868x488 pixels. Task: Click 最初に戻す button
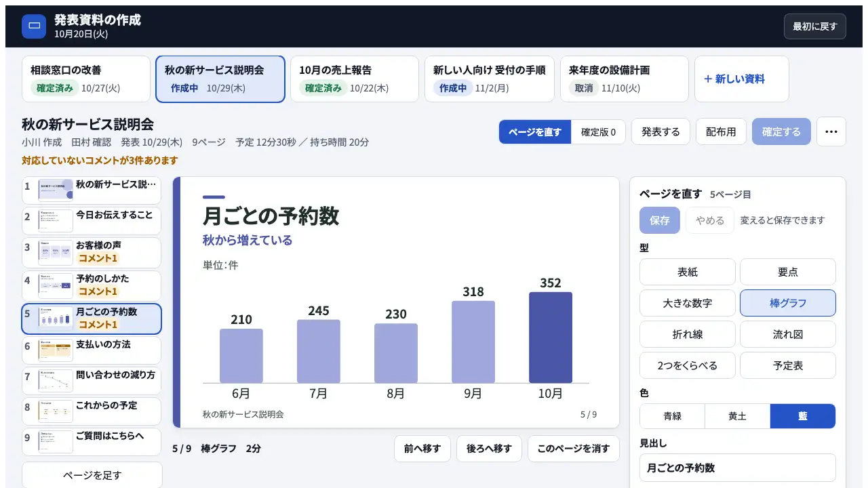(815, 26)
